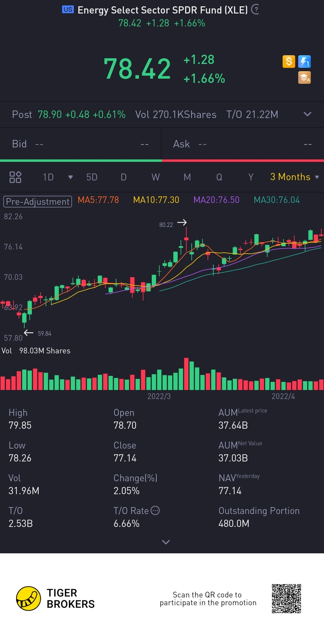Viewport: 324px width, 644px height.
Task: Tap the T/O 21.22M value
Action: click(252, 114)
